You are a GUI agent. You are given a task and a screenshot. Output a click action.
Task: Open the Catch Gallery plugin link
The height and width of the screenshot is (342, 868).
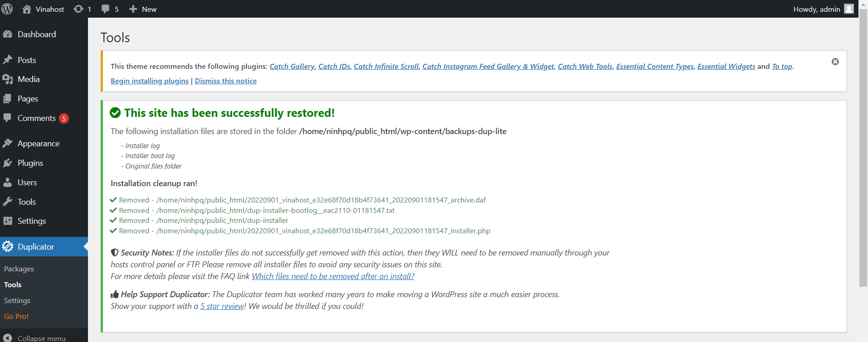(x=292, y=67)
